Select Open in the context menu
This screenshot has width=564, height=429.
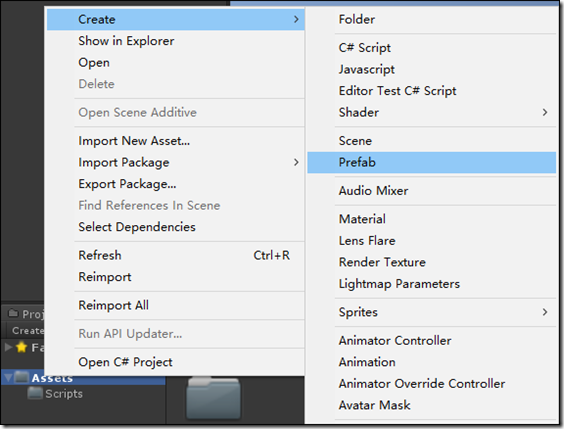click(x=176, y=63)
